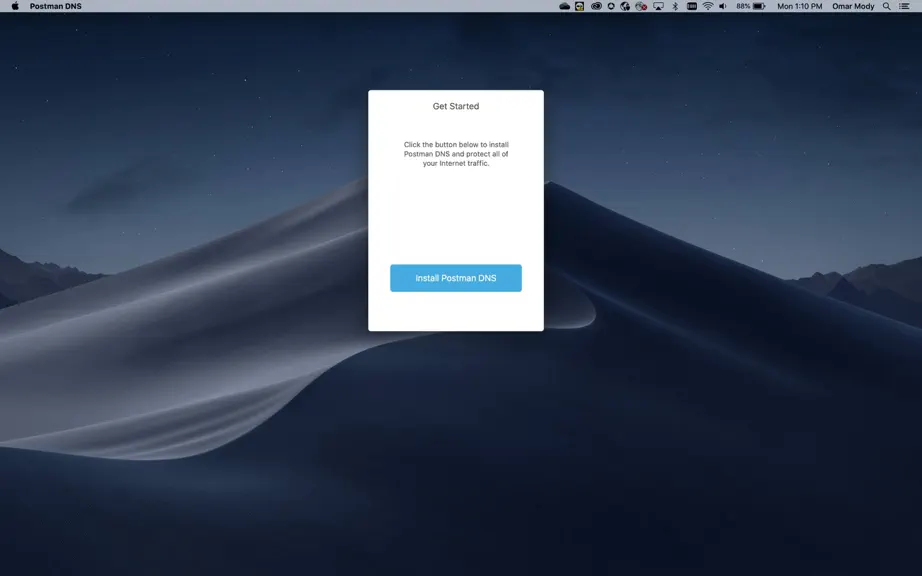This screenshot has width=922, height=576.
Task: Open the Omar Mody user menu
Action: (x=853, y=6)
